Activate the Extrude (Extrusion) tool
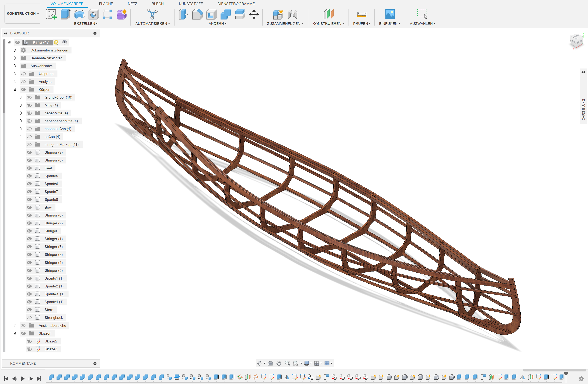Viewport: 588px width, 384px height. (x=65, y=14)
